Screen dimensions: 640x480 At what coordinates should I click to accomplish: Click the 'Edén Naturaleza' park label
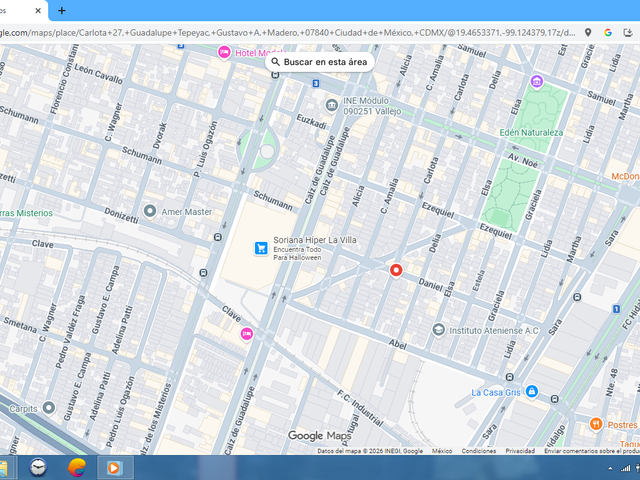[531, 133]
